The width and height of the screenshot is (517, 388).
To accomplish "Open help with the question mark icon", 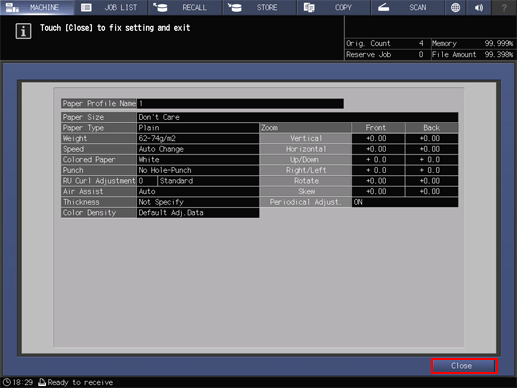I will [504, 7].
